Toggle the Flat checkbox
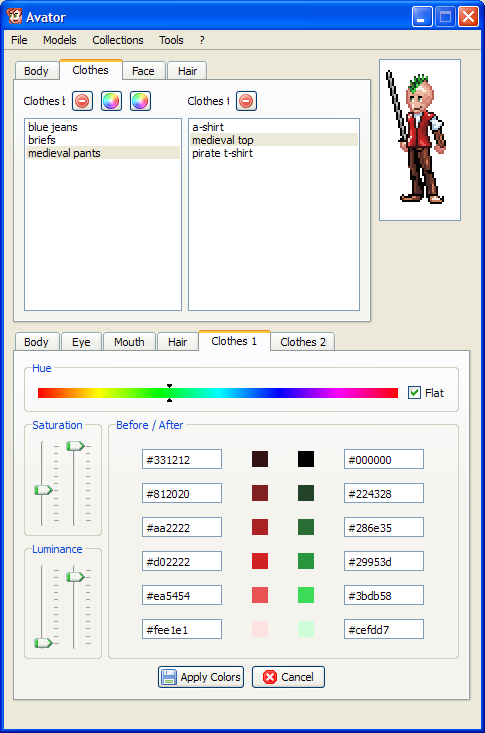 [x=414, y=393]
